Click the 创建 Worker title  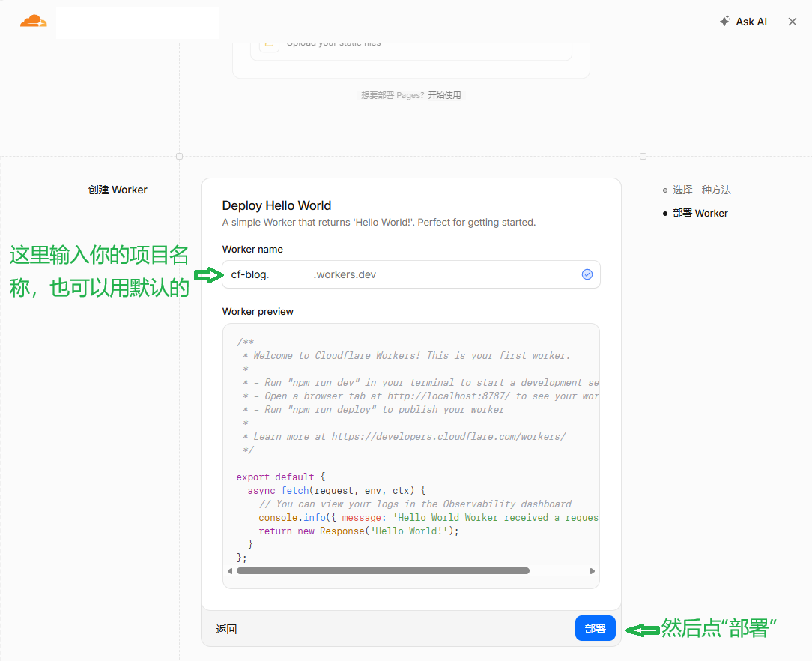point(118,190)
